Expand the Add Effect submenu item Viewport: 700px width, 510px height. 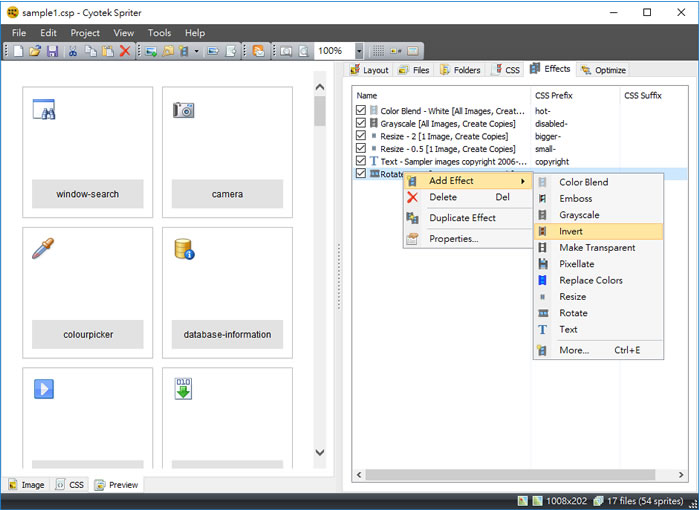click(468, 181)
